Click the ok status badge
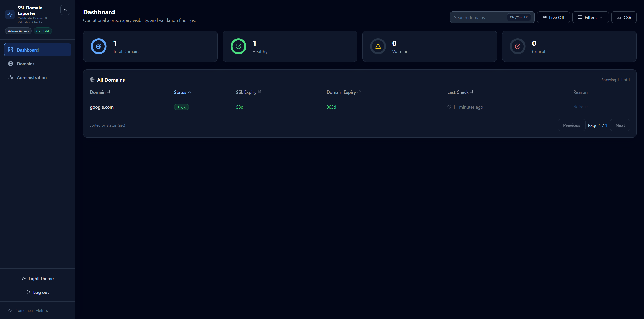The height and width of the screenshot is (319, 644). tap(181, 107)
